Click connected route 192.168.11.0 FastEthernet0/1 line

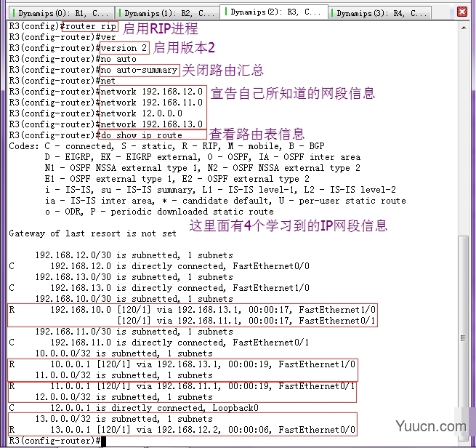pyautogui.click(x=159, y=343)
